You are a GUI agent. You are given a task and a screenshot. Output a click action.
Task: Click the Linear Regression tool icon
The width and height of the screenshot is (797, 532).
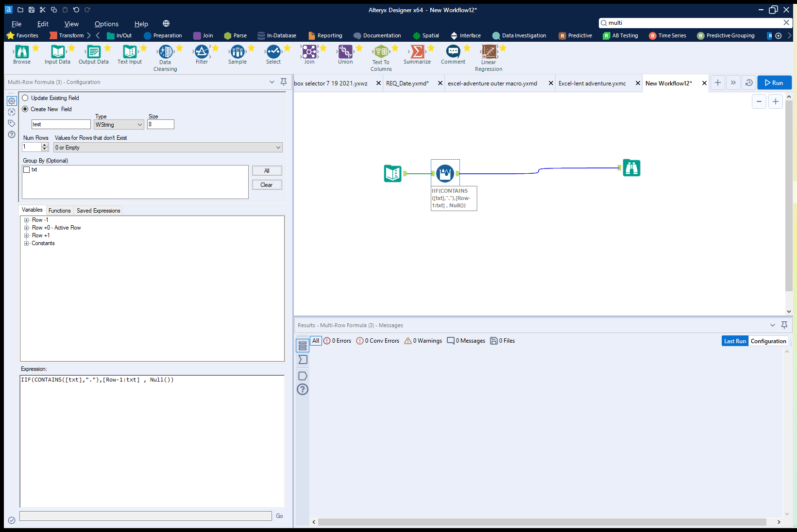(488, 53)
